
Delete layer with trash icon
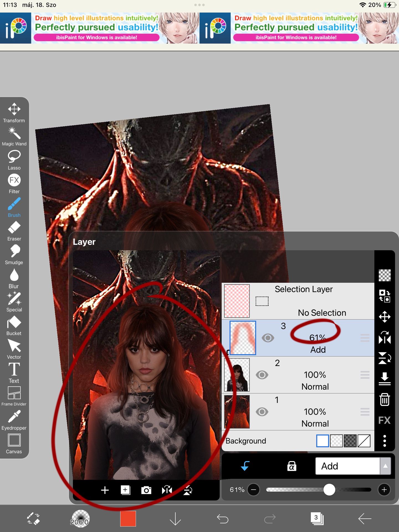(385, 399)
